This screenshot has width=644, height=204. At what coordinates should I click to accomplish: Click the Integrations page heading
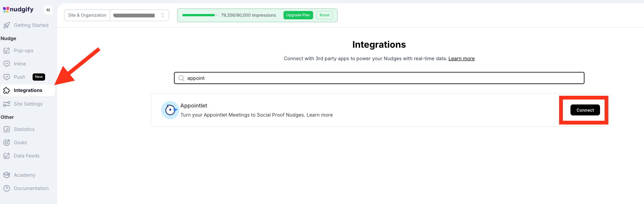(x=379, y=45)
